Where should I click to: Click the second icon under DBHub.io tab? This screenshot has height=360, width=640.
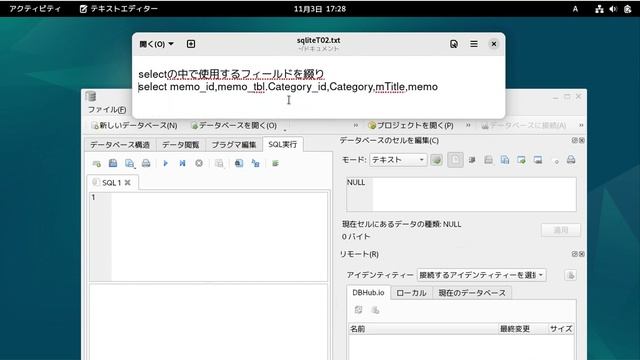[375, 310]
